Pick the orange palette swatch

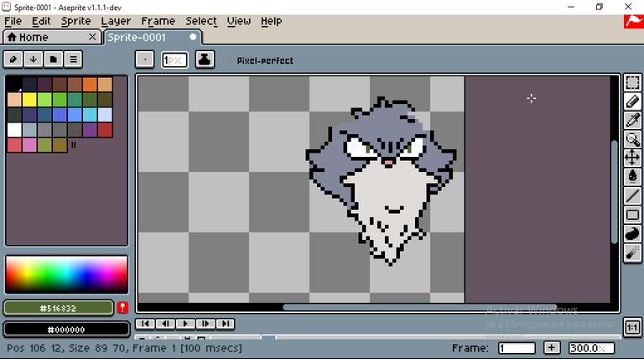(90, 84)
